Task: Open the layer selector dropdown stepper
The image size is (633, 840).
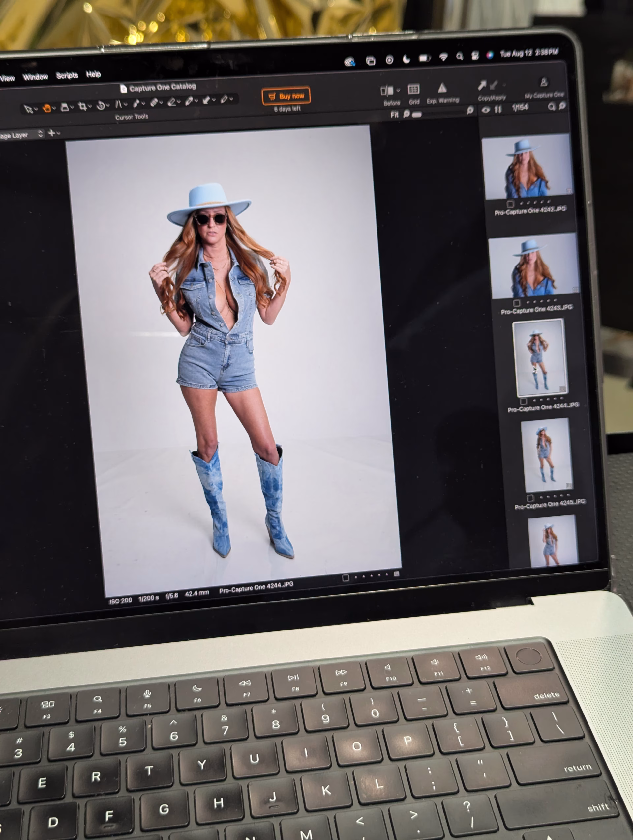Action: click(40, 134)
